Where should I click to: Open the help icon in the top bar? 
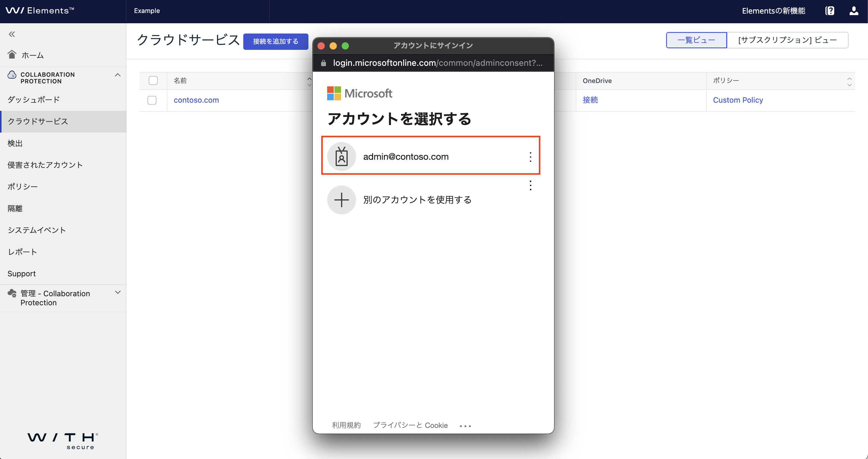pos(830,11)
